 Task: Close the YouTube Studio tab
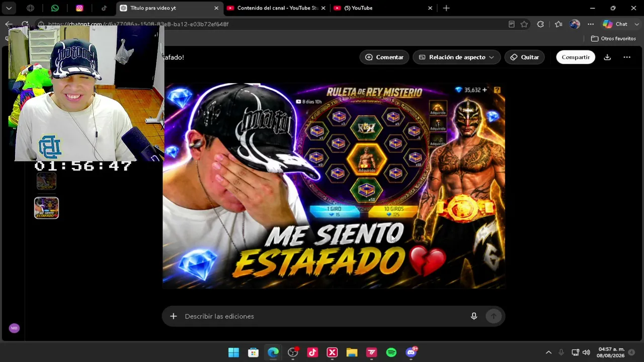323,8
